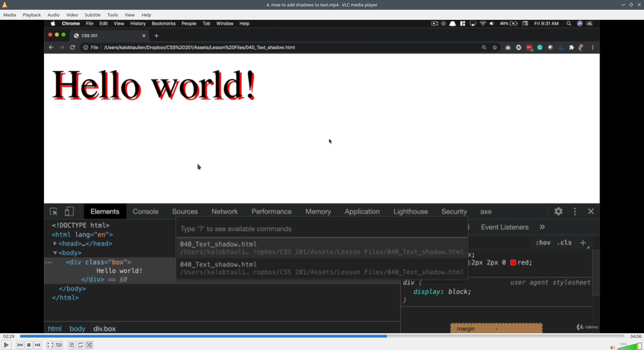Screen dimensions: 644x350
Task: Close the DevTools panel
Action: pos(591,211)
